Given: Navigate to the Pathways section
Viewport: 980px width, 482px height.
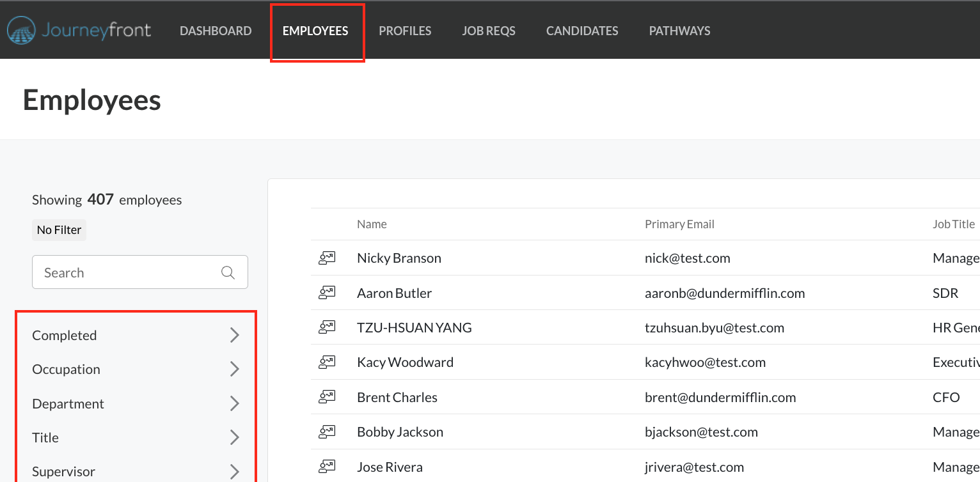Looking at the screenshot, I should (x=679, y=30).
